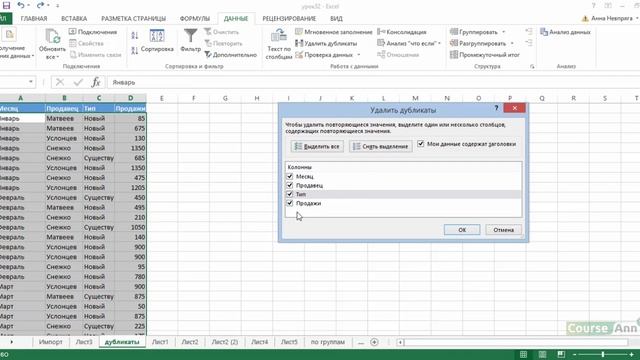Switch to the по группам sheet tab
The width and height of the screenshot is (640, 360).
(328, 342)
